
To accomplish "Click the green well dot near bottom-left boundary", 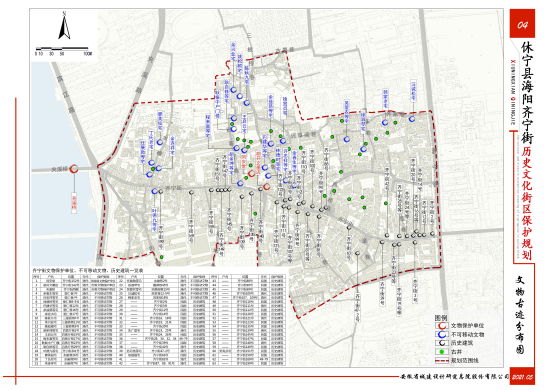I will coord(162,257).
